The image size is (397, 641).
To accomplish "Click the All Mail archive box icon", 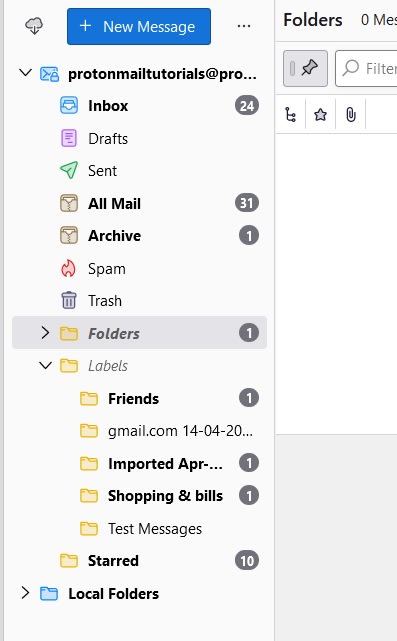I will tap(69, 203).
